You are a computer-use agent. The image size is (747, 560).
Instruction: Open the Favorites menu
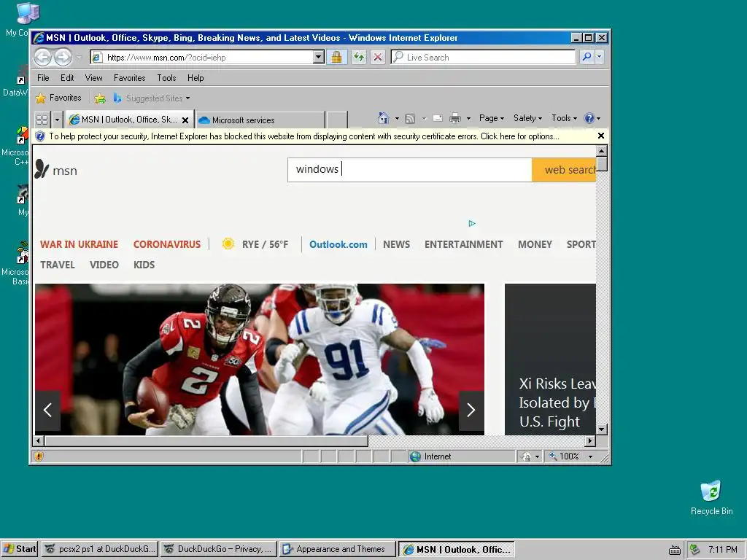(130, 78)
